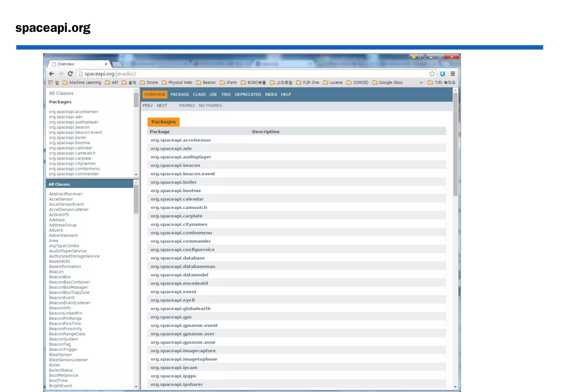
Task: Select NO FRAMES view link
Action: pyautogui.click(x=210, y=106)
